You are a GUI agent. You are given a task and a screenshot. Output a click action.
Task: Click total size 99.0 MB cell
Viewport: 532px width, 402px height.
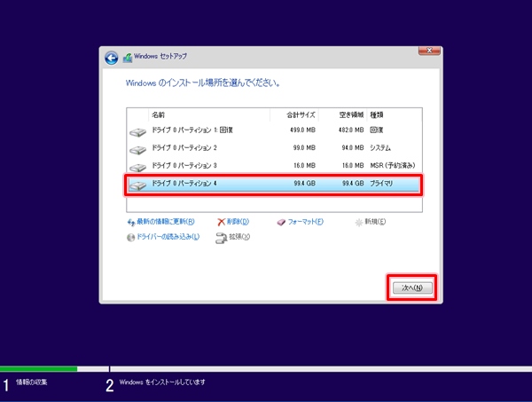click(x=304, y=147)
